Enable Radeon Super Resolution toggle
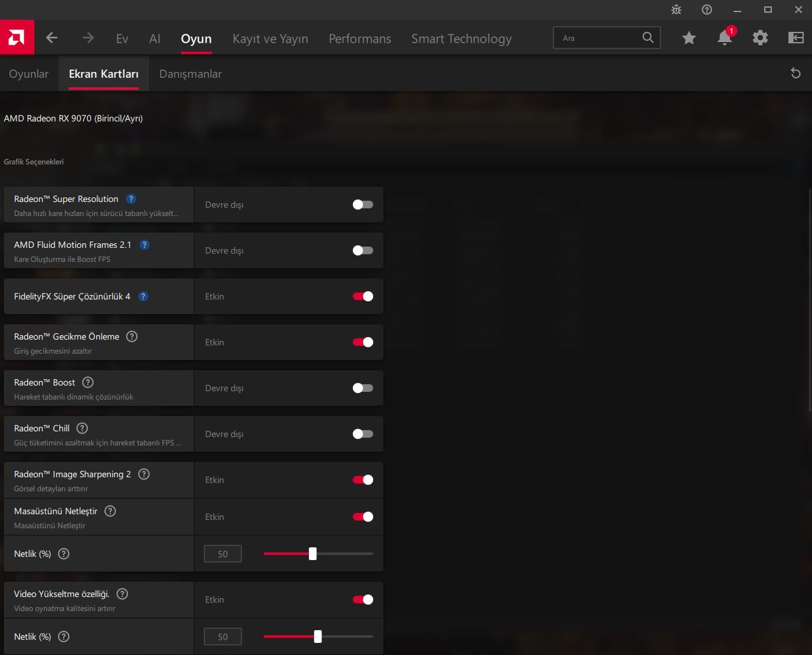The height and width of the screenshot is (655, 812). coord(362,205)
